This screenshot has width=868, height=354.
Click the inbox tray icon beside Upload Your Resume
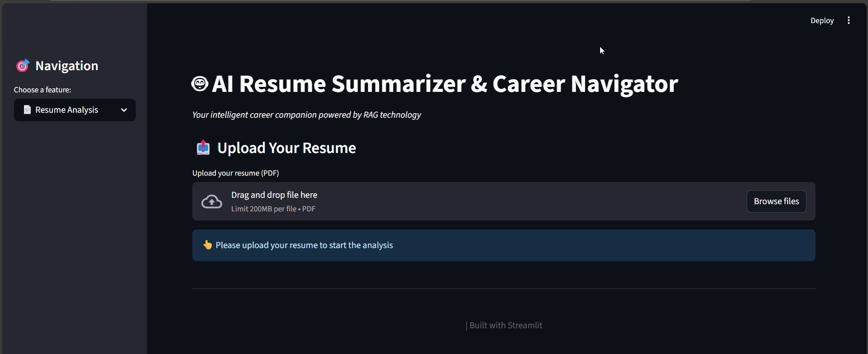[203, 148]
